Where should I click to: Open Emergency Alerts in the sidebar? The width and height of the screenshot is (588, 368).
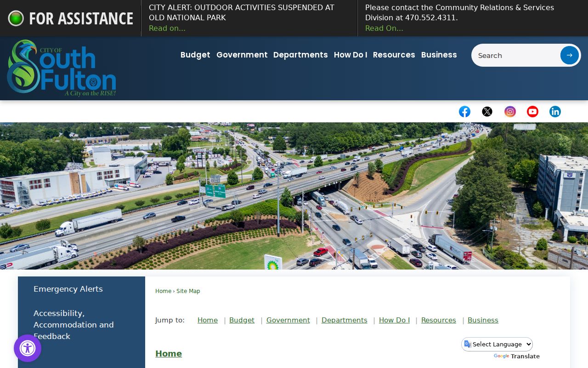(x=68, y=289)
